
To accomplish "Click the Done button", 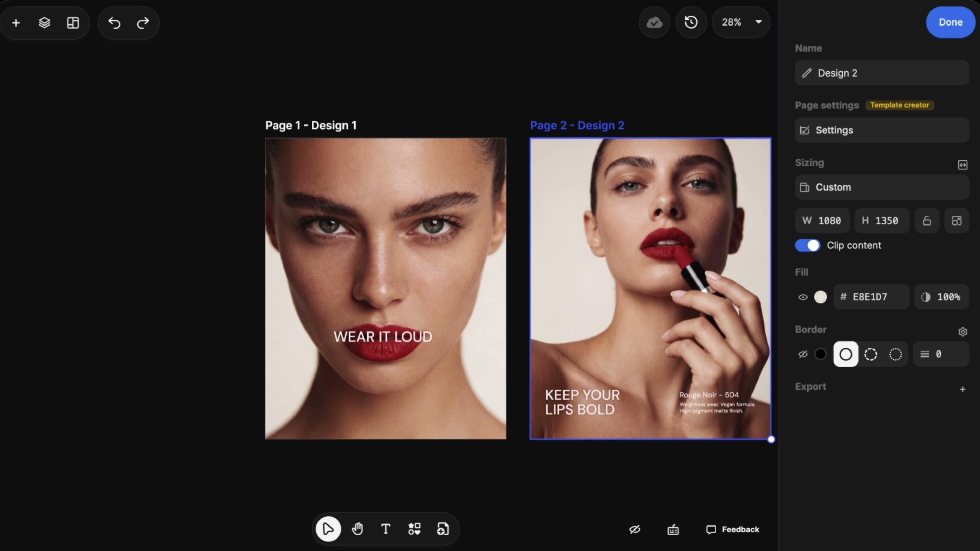I will (x=950, y=22).
